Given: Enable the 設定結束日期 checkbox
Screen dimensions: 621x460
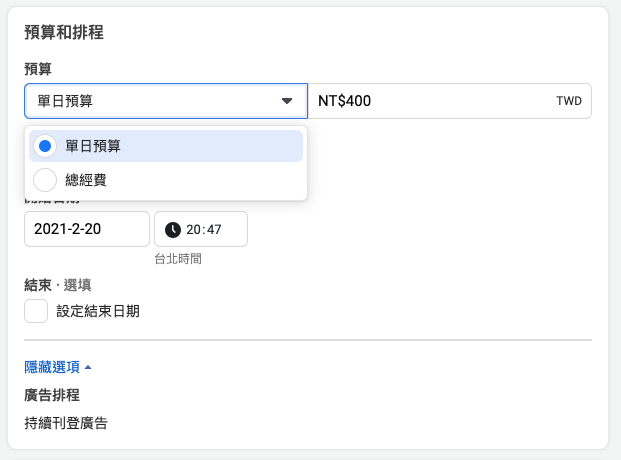Looking at the screenshot, I should (36, 311).
